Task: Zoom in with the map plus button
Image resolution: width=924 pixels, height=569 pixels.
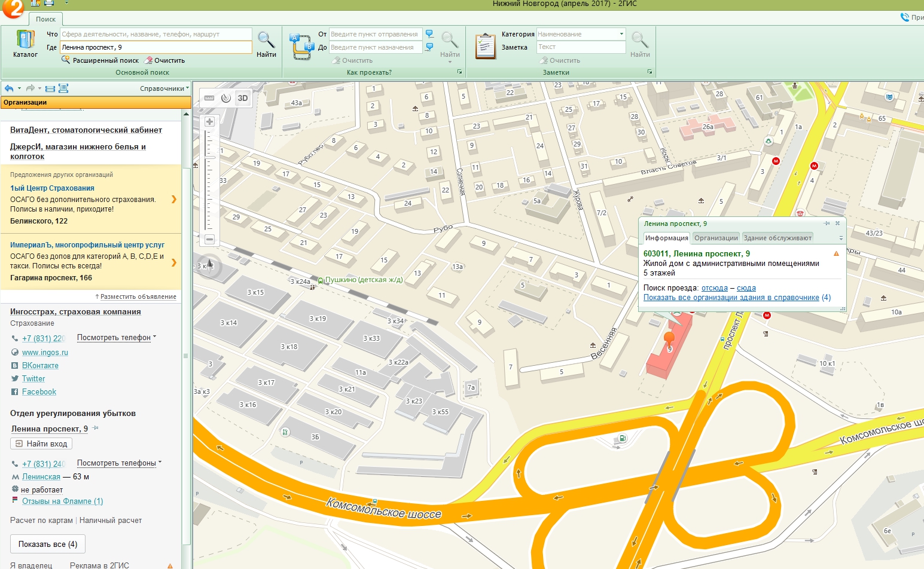Action: click(x=209, y=121)
